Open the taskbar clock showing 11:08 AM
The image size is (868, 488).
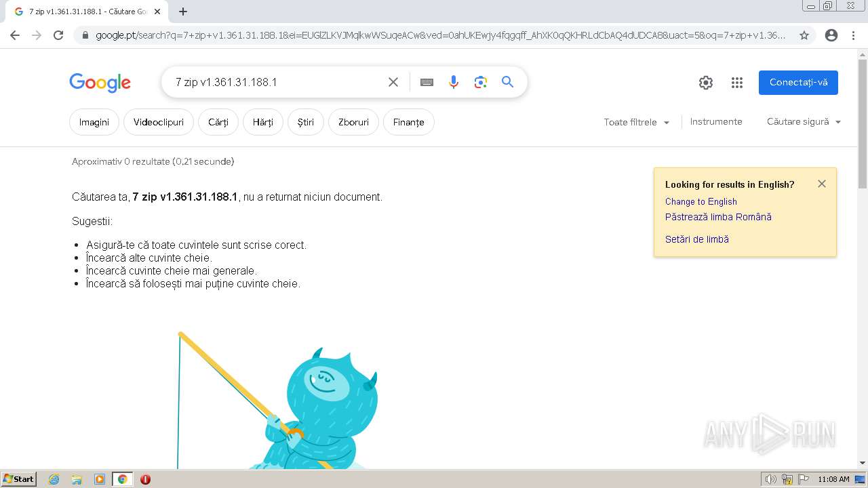pyautogui.click(x=833, y=479)
